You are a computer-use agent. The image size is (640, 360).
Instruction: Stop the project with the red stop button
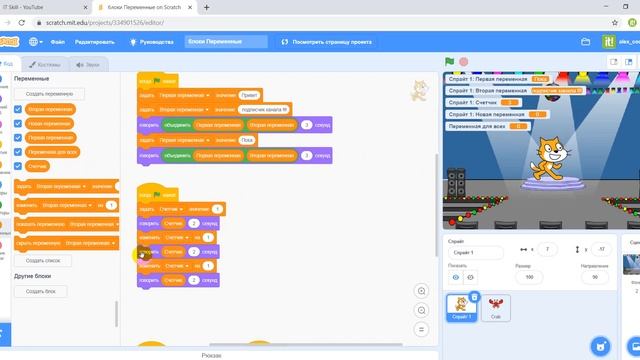pos(463,62)
